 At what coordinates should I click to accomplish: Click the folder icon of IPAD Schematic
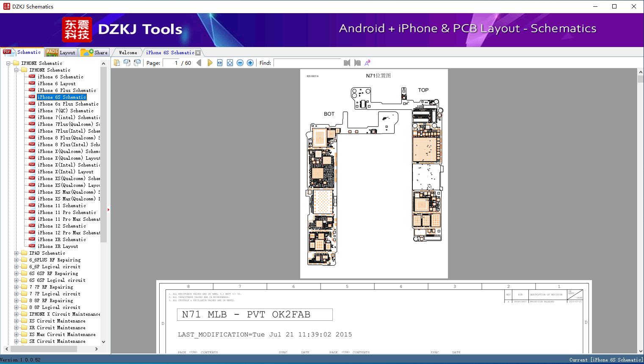coord(24,253)
